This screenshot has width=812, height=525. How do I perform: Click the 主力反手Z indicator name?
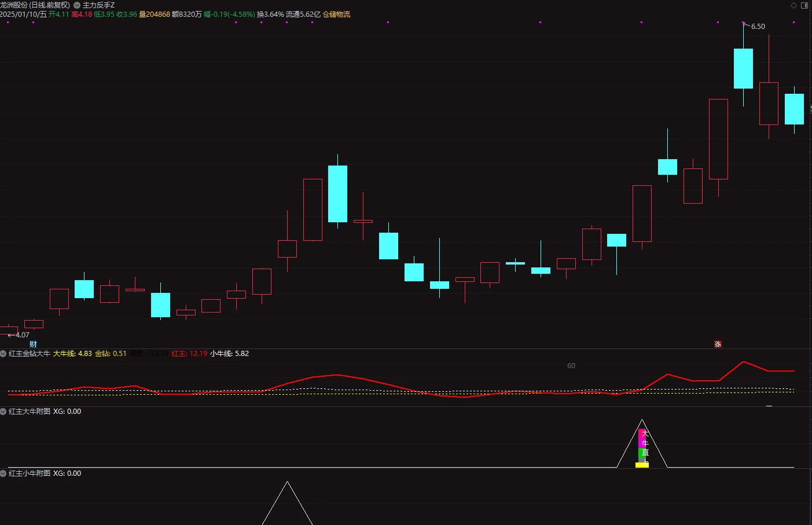tap(98, 5)
